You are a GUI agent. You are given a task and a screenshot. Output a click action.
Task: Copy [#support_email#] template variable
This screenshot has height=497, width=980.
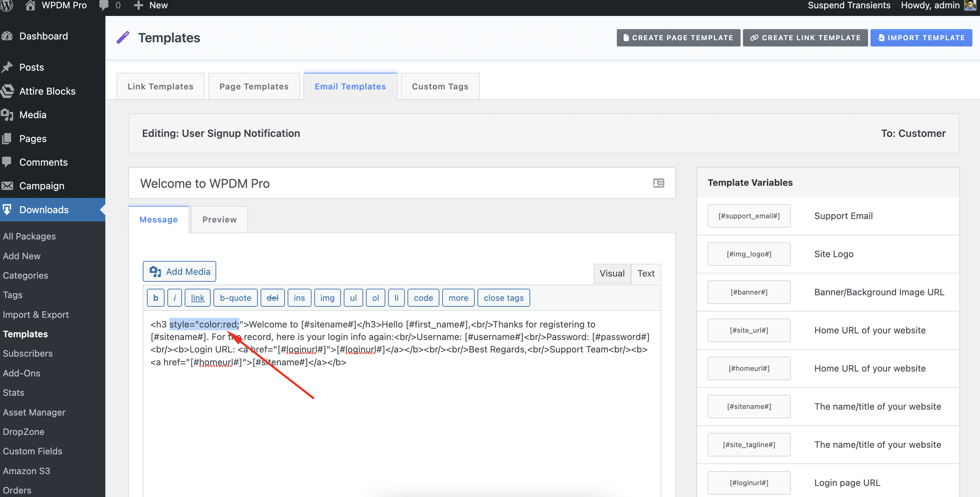[749, 216]
